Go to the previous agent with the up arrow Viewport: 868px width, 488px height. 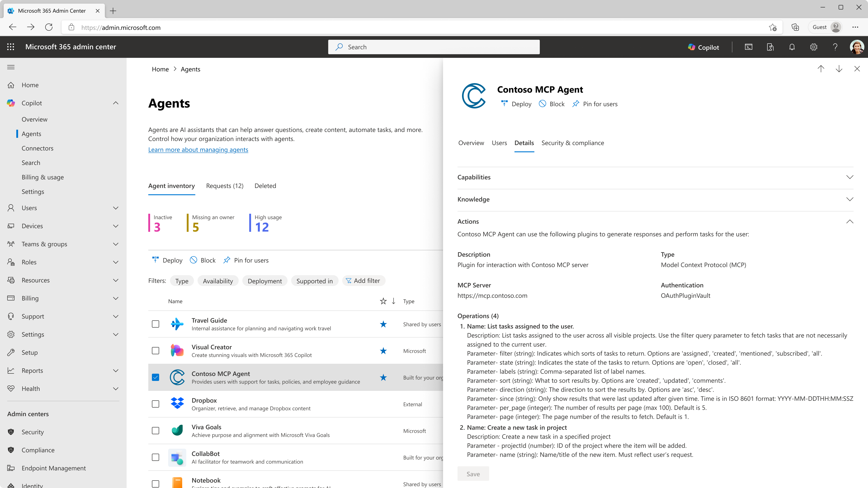click(821, 69)
